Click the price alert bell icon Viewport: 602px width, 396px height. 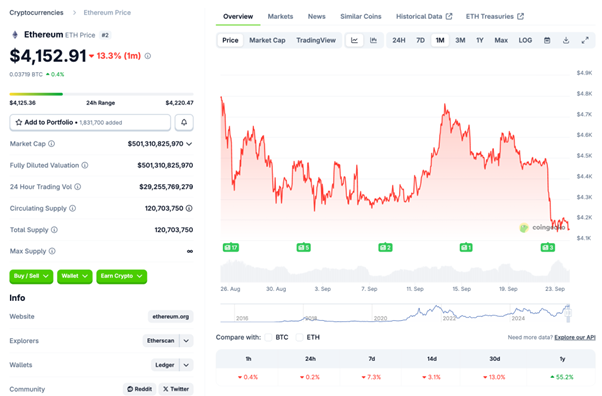pos(184,123)
